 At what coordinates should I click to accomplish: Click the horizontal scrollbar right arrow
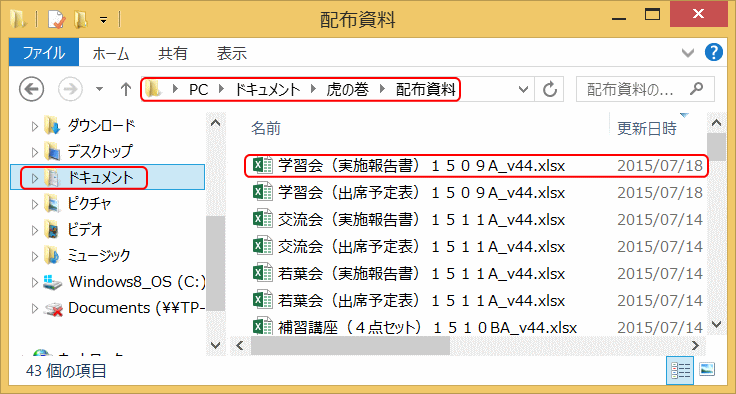[x=696, y=346]
